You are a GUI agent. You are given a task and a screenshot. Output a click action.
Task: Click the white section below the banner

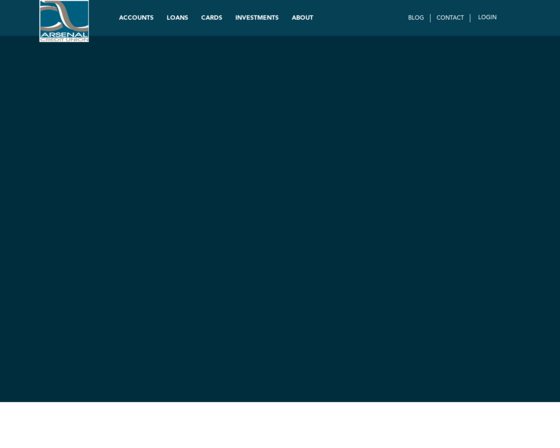[280, 425]
